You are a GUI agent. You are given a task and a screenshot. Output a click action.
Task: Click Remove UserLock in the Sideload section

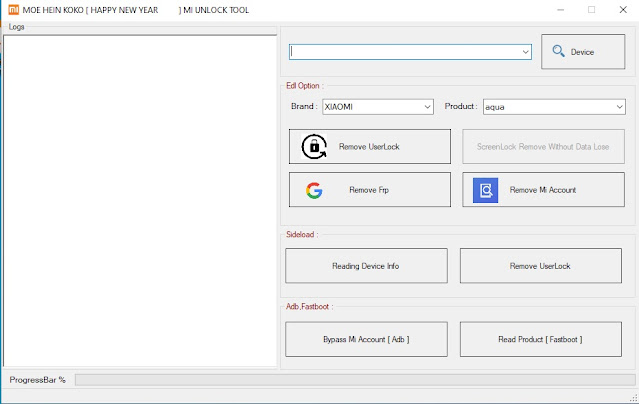541,266
